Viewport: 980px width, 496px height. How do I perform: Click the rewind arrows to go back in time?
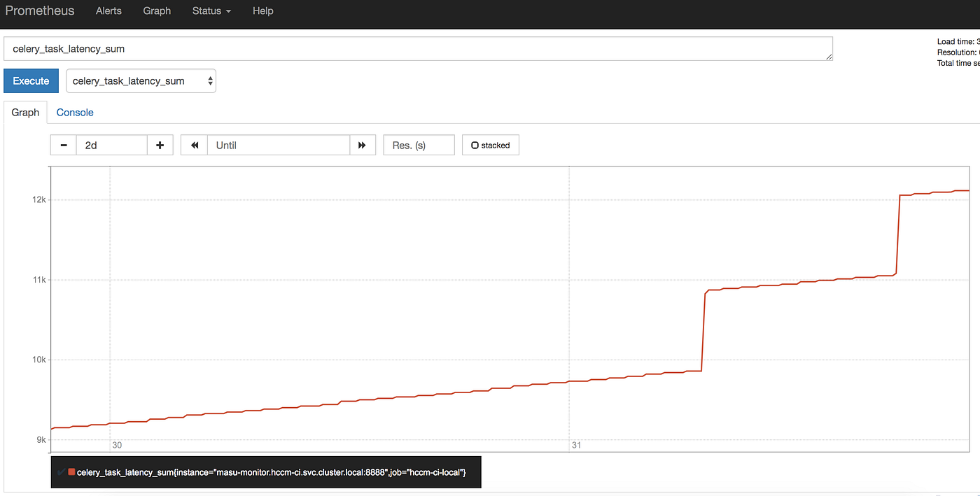coord(194,145)
